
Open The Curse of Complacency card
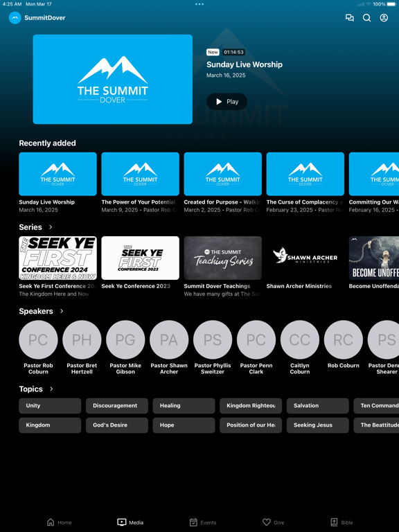pyautogui.click(x=305, y=183)
